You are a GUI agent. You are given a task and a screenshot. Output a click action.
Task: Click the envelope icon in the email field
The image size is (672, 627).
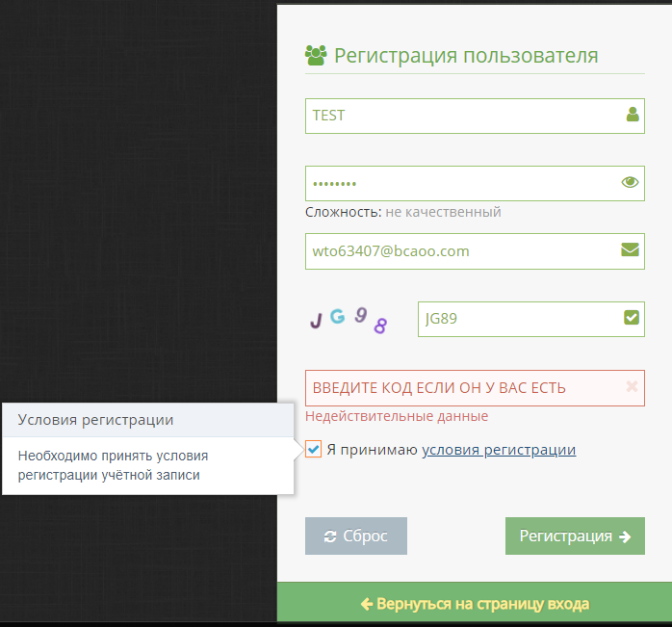pos(631,250)
